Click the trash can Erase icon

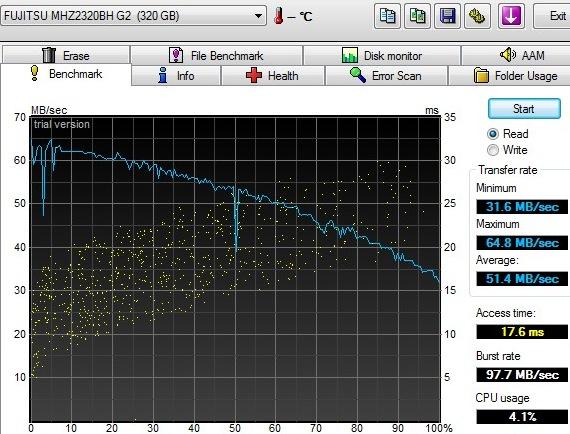coord(49,55)
